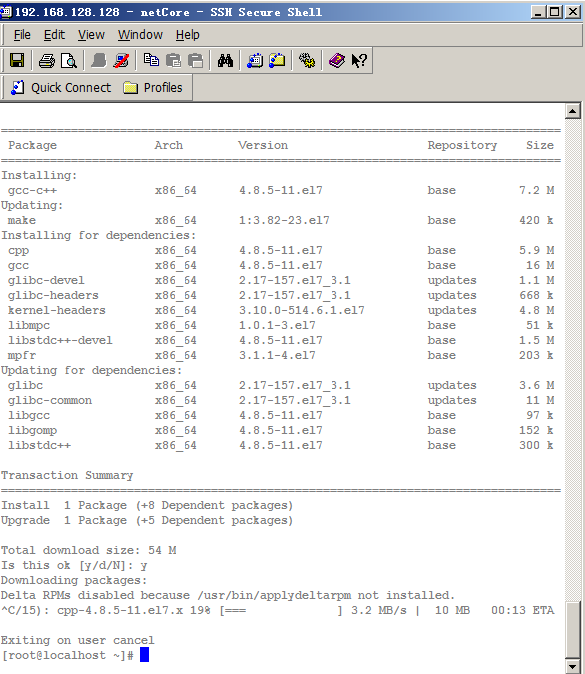Click the terminal scrollbar up arrow
The height and width of the screenshot is (674, 585).
pyautogui.click(x=573, y=111)
